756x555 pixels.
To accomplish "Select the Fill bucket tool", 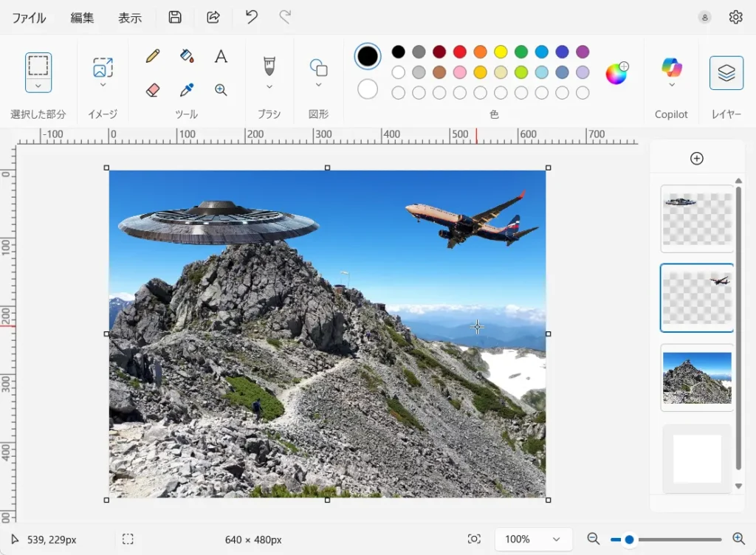I will (187, 56).
